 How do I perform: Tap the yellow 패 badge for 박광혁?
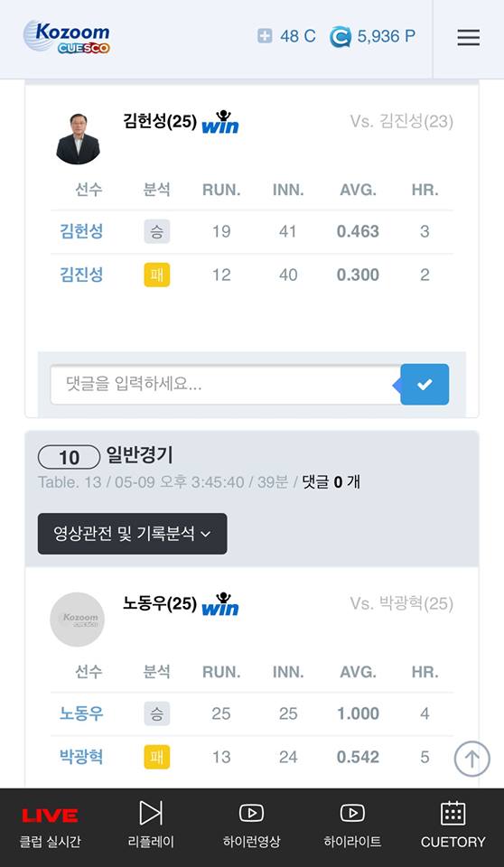pos(157,757)
